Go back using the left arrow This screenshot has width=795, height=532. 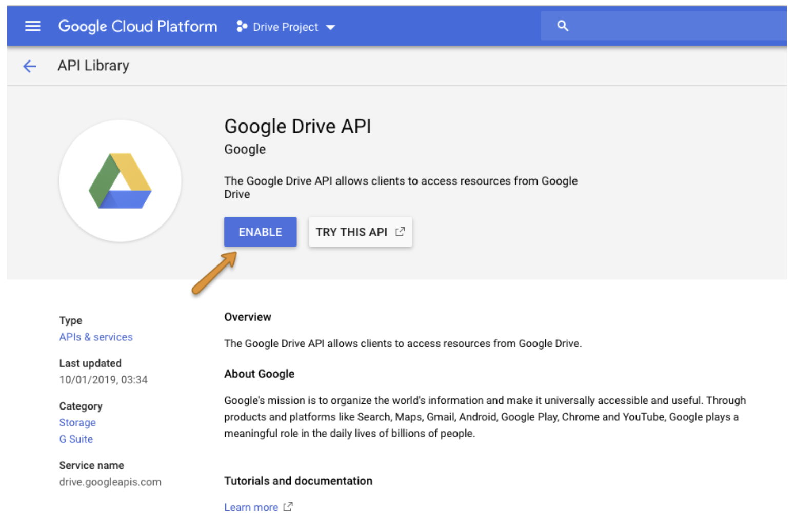click(30, 66)
